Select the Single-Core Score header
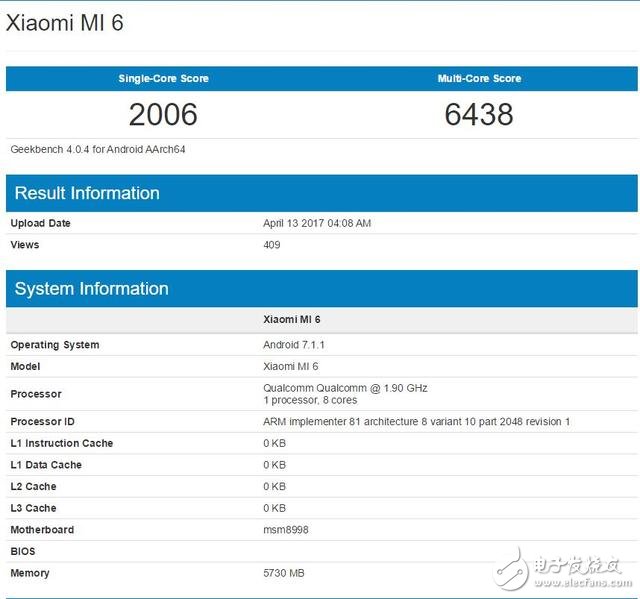Screen dimensions: 640x599 [x=163, y=79]
